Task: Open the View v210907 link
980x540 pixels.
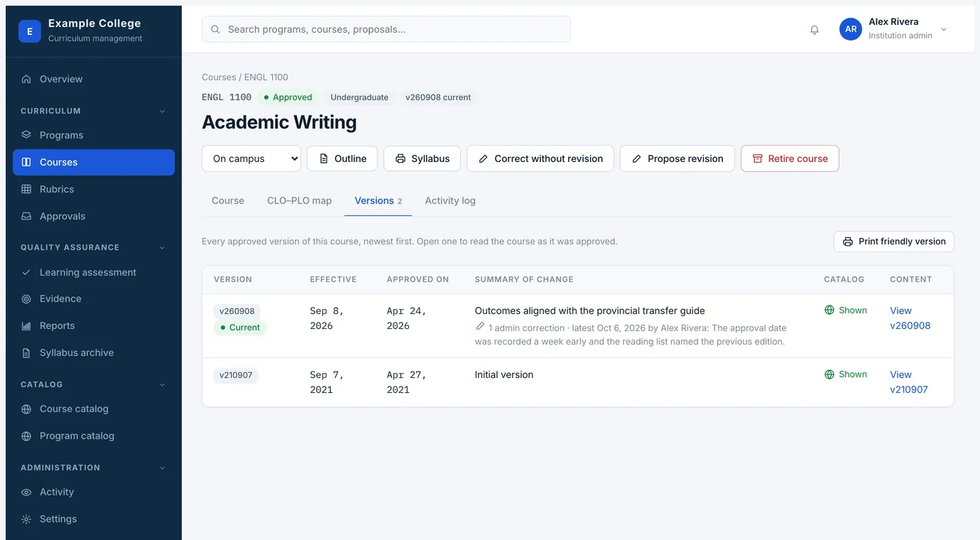Action: click(x=909, y=382)
